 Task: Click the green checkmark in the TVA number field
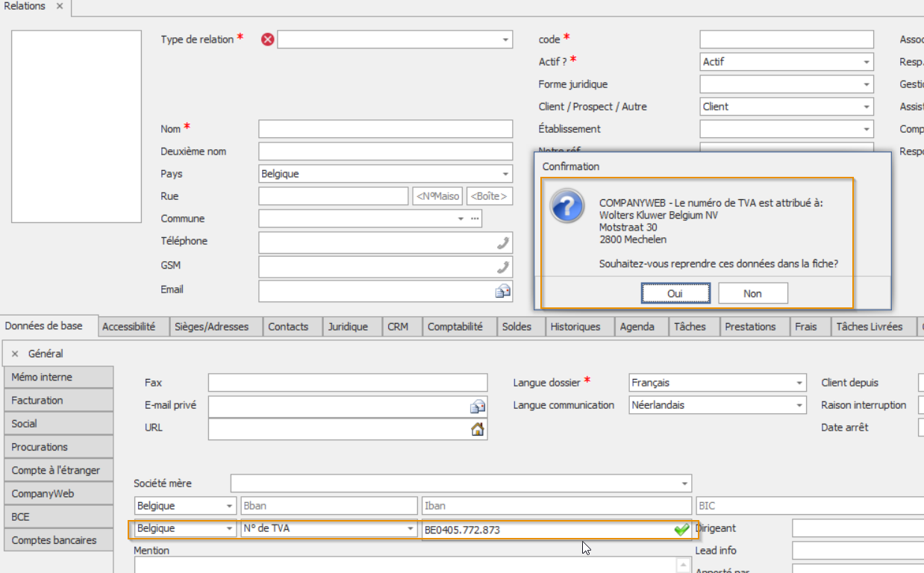[x=681, y=530]
